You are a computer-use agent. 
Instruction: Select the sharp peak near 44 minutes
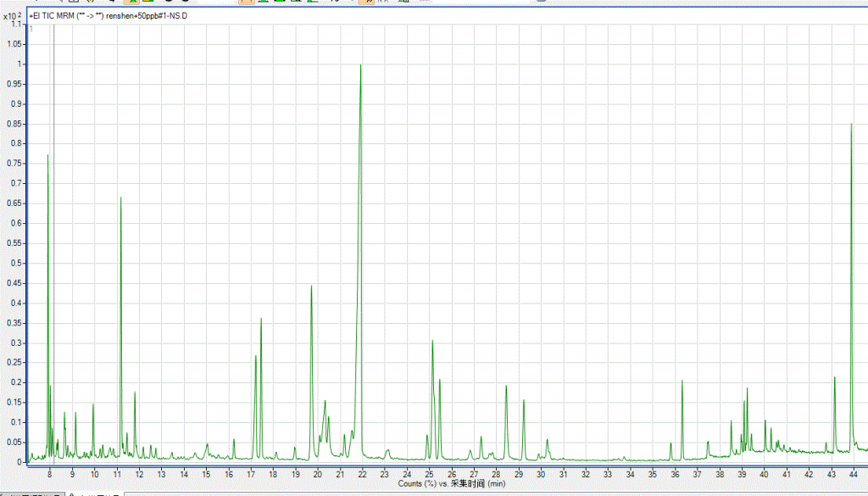(x=851, y=125)
